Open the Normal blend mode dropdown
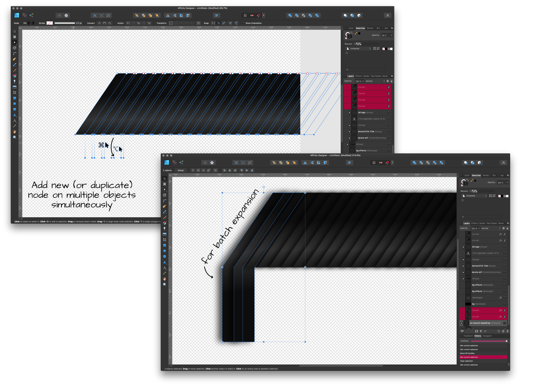 pyautogui.click(x=375, y=81)
